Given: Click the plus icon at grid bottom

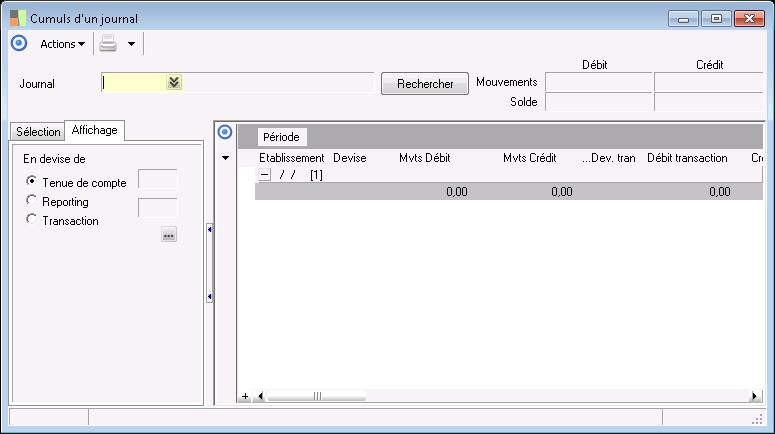Looking at the screenshot, I should point(245,396).
